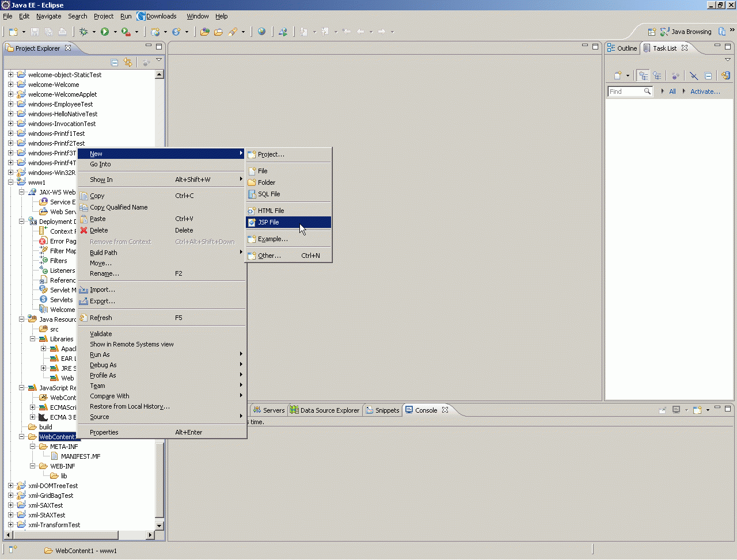Image resolution: width=737 pixels, height=560 pixels.
Task: Open the Navigate menu in menu bar
Action: (x=49, y=16)
